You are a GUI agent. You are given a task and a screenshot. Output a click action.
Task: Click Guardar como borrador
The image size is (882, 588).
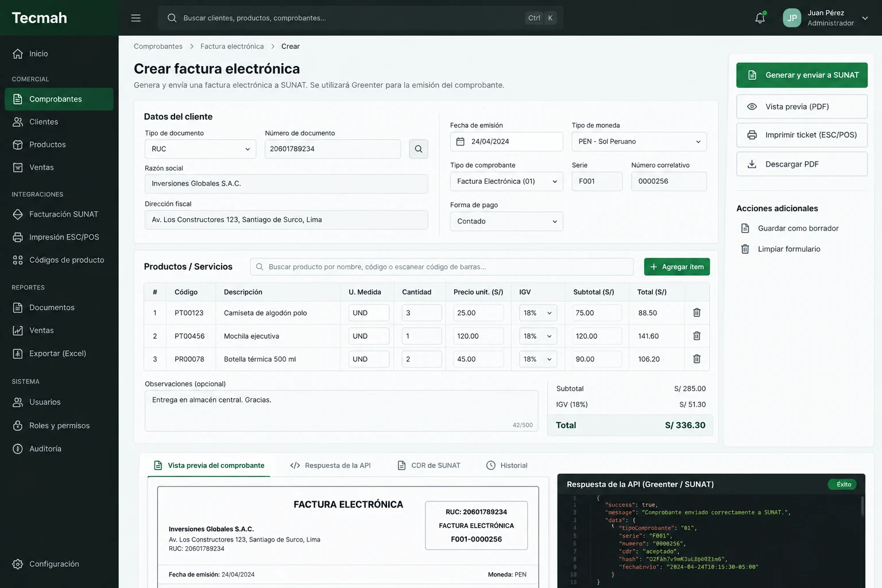(x=790, y=229)
